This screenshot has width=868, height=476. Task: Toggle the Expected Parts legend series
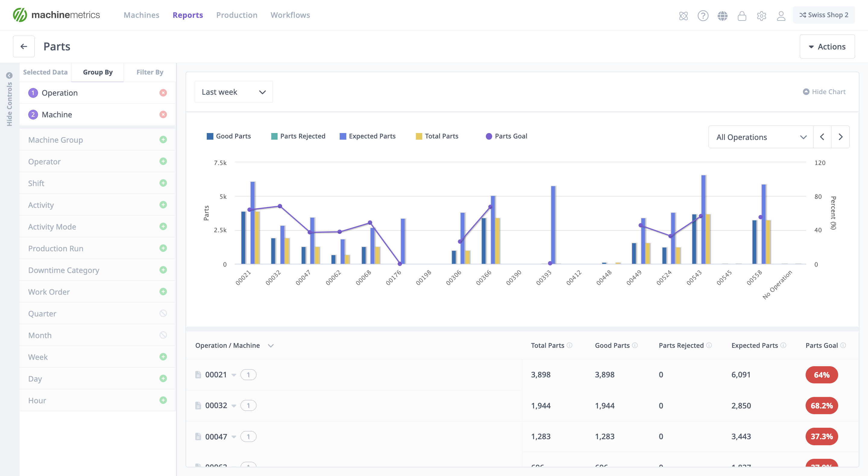pyautogui.click(x=368, y=136)
